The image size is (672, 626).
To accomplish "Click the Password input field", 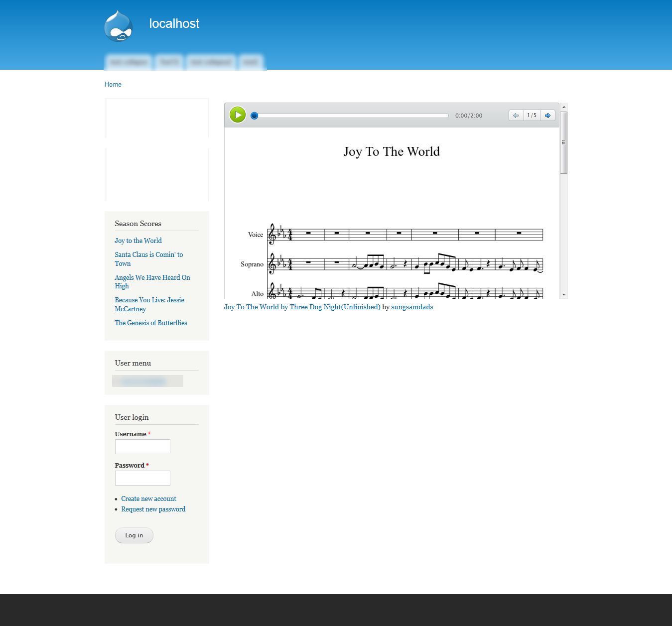I will tap(142, 478).
